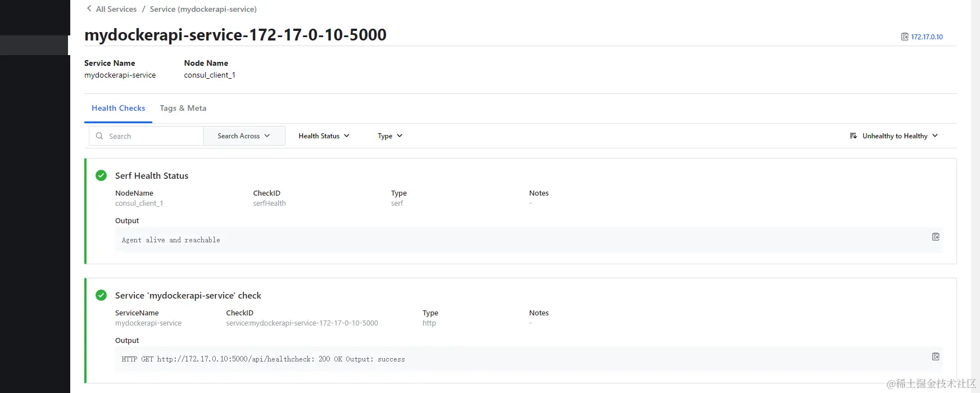Click Service Name value mydockerapi-service in header
This screenshot has height=393, width=980.
coord(120,75)
